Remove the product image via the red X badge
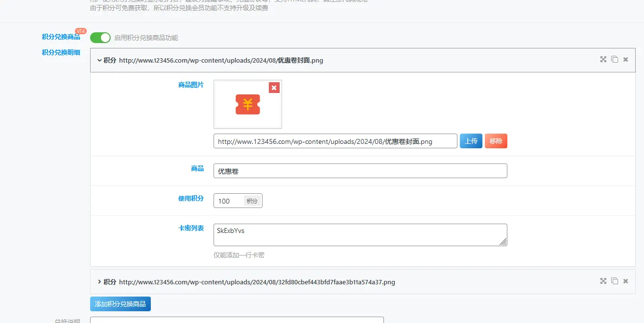The image size is (644, 323). click(x=274, y=88)
